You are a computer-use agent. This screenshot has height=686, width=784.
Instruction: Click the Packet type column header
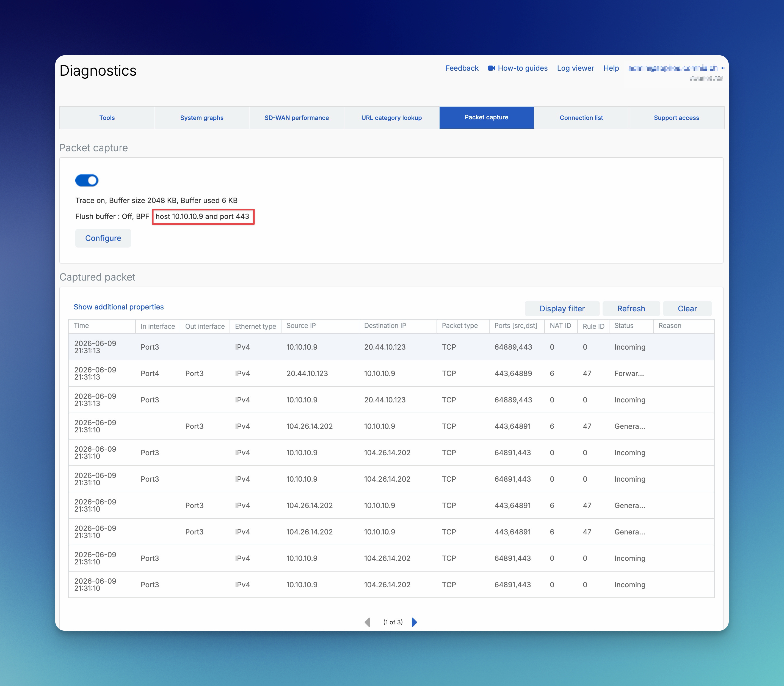click(x=463, y=326)
